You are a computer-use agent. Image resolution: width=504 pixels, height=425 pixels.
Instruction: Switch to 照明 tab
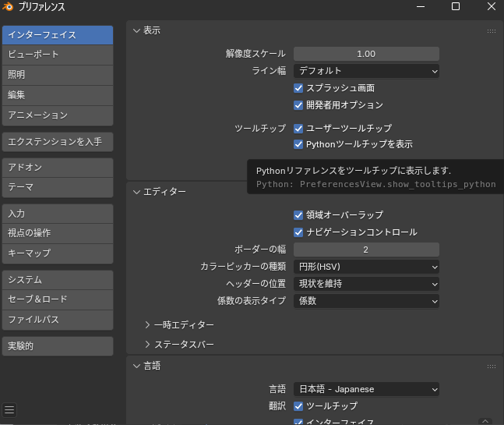point(58,75)
